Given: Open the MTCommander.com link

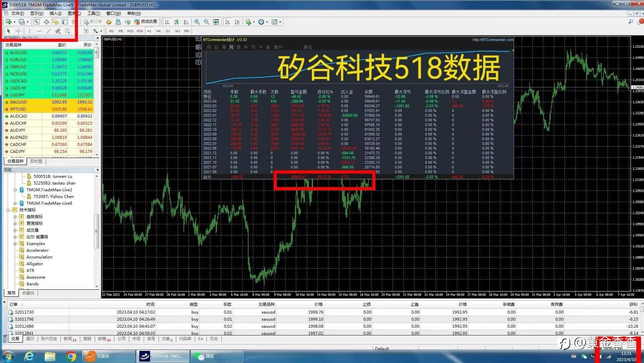Looking at the screenshot, I should 493,40.
